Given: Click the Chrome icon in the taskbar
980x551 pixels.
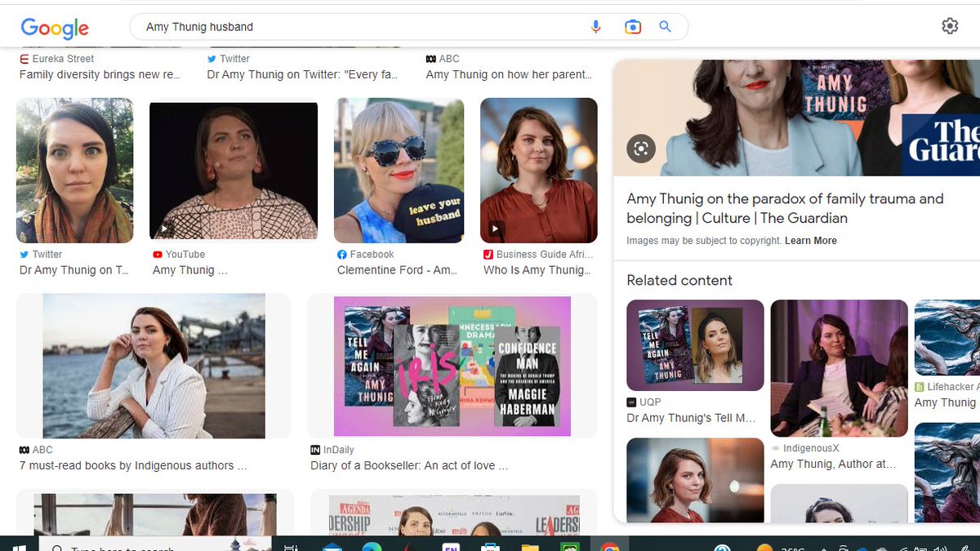Looking at the screenshot, I should coord(609,548).
